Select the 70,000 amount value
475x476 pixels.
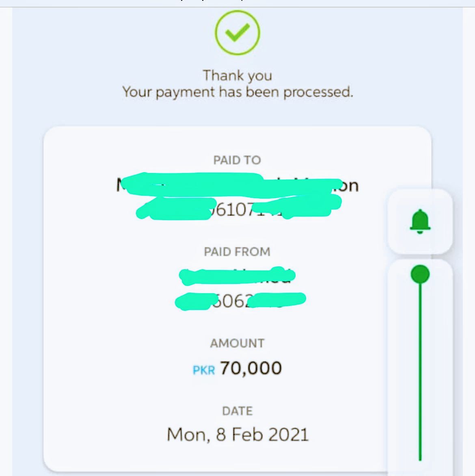[x=251, y=368]
